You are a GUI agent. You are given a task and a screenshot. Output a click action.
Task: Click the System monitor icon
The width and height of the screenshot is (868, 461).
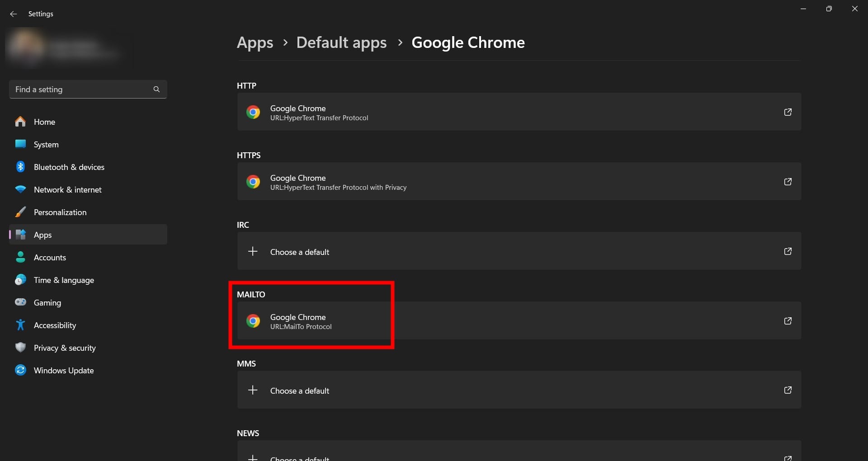(20, 144)
